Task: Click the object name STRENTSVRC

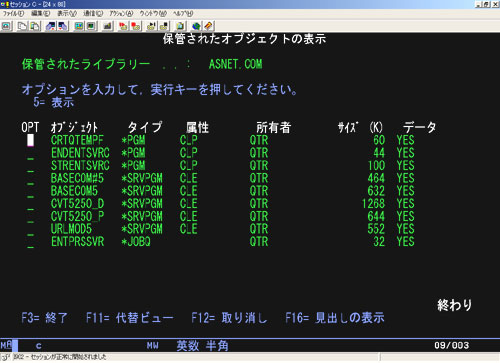Action: (x=80, y=166)
